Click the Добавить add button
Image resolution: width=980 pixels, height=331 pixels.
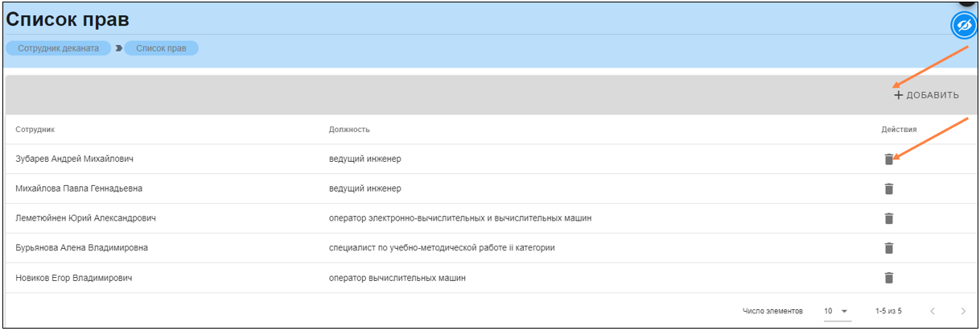pyautogui.click(x=927, y=95)
